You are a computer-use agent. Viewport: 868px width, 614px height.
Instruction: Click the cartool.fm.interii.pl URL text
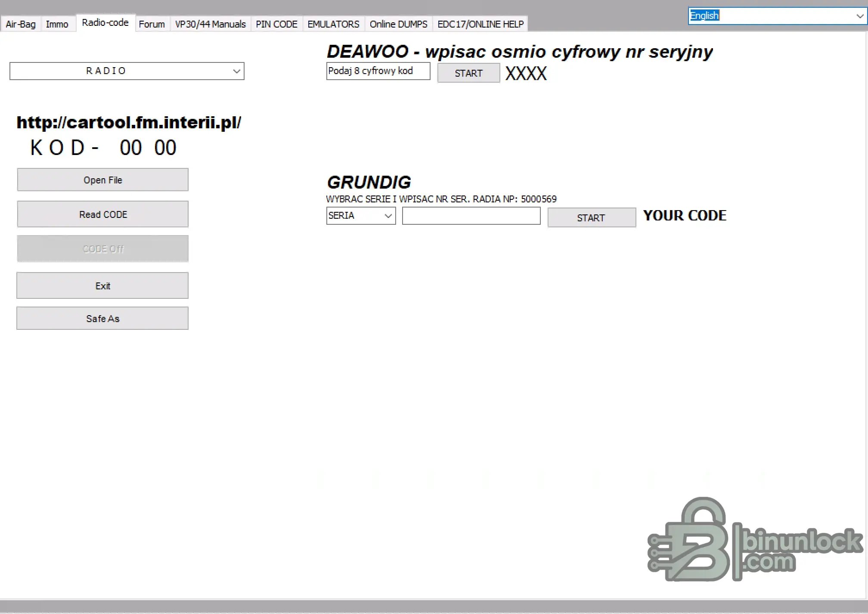pos(129,123)
